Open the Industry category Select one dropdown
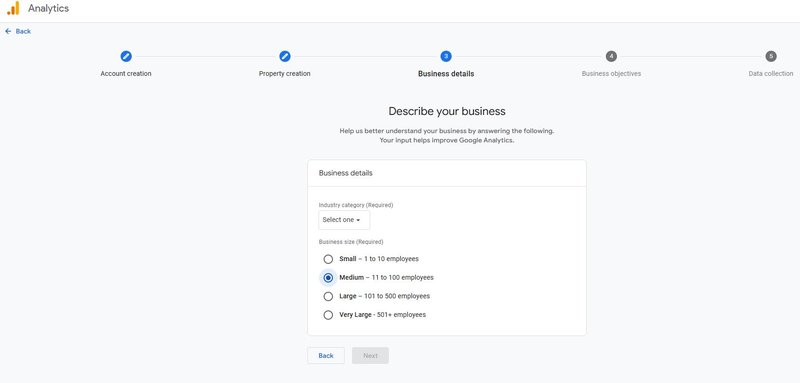Screen dimensions: 800x383 coord(344,220)
